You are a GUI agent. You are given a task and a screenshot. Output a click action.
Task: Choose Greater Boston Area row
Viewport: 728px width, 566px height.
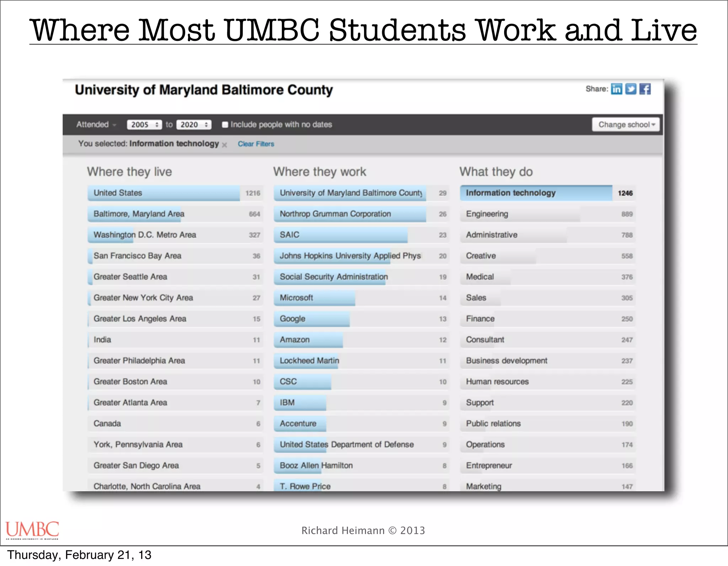[176, 382]
